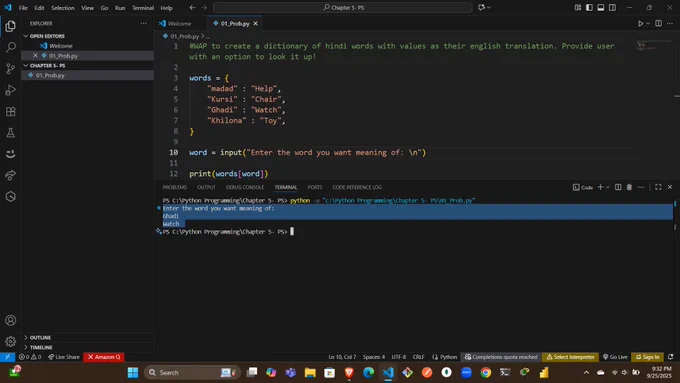The height and width of the screenshot is (383, 680).
Task: Run the Python file with play button
Action: (x=640, y=23)
